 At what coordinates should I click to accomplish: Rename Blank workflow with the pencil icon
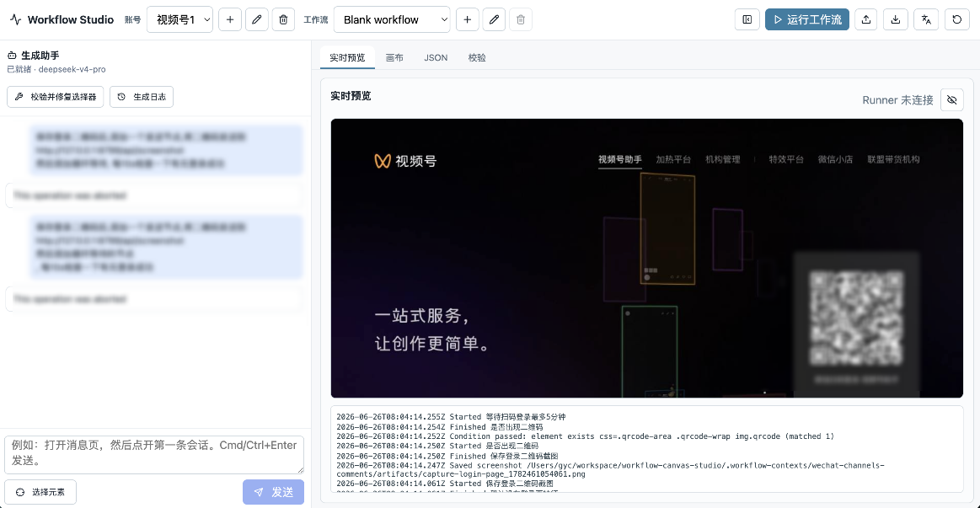(494, 19)
